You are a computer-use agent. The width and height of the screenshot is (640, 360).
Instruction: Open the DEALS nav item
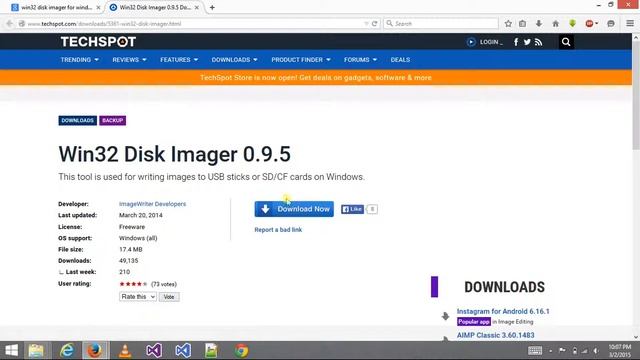pos(400,60)
